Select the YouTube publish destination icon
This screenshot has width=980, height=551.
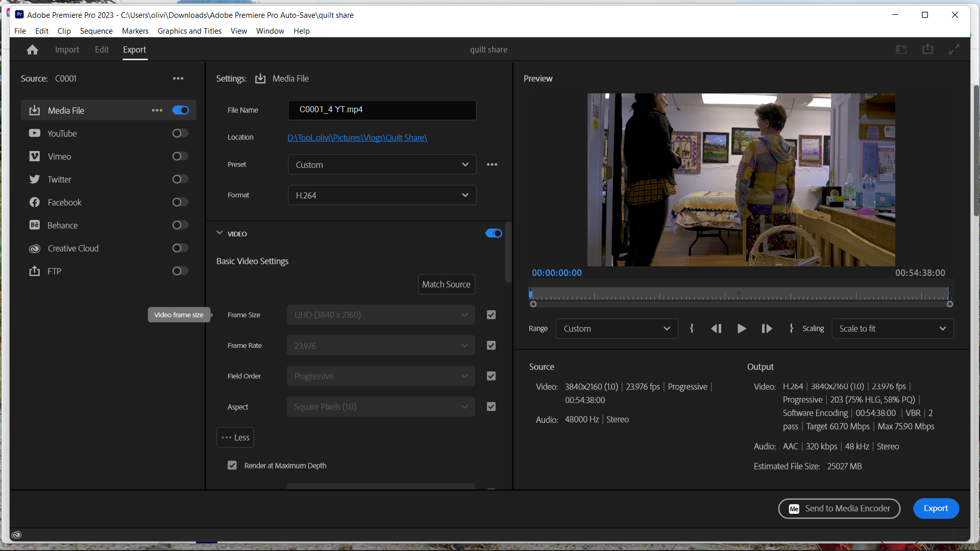(x=34, y=133)
